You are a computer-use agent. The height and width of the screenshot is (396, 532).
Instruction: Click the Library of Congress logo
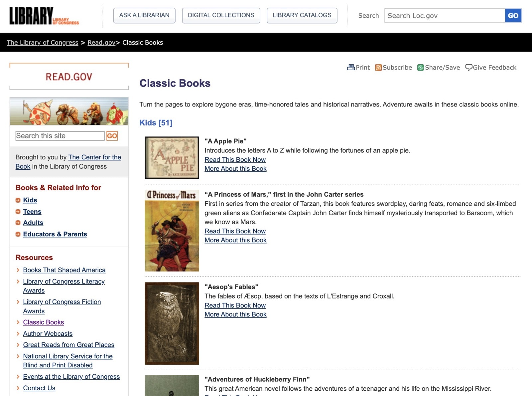pos(44,16)
